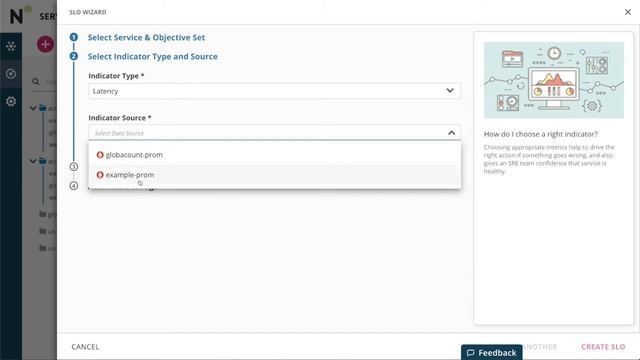
Task: Jump to step 4 circle
Action: 73,186
